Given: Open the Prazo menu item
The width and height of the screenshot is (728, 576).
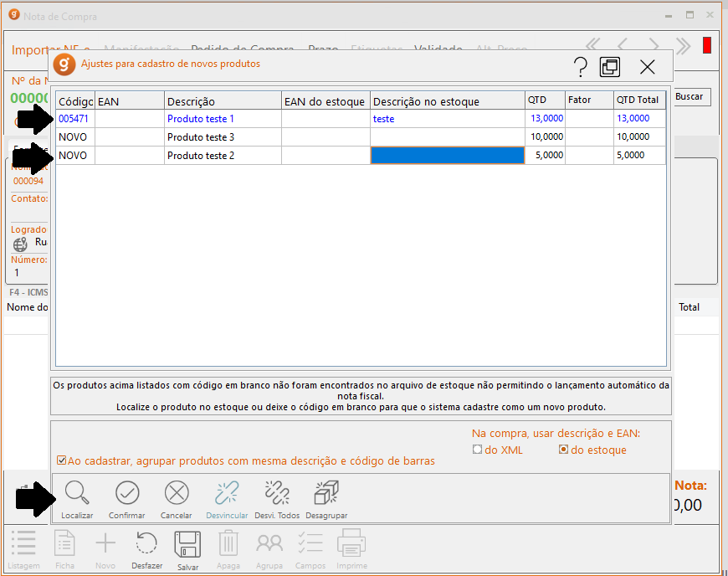Looking at the screenshot, I should click(323, 48).
